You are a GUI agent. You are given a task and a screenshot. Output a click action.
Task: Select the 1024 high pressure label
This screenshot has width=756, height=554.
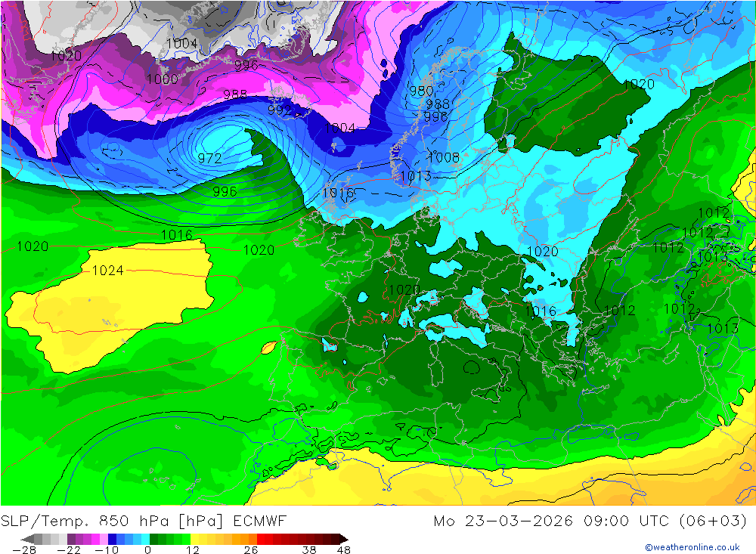tap(108, 271)
